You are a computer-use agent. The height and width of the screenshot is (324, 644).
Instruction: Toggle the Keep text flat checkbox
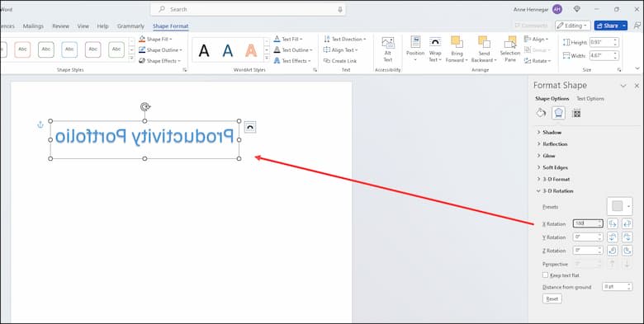[x=546, y=275]
